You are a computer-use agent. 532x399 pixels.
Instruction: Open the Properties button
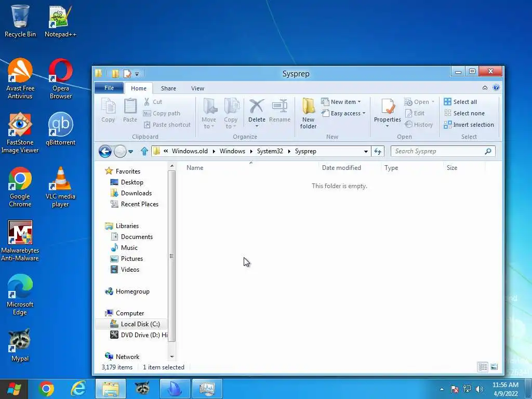tap(388, 110)
